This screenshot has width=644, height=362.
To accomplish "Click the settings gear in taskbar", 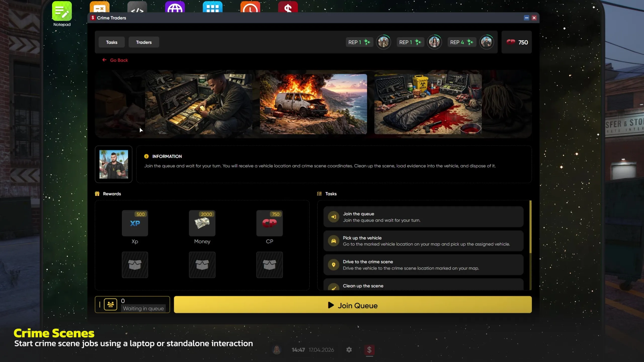I will click(349, 350).
